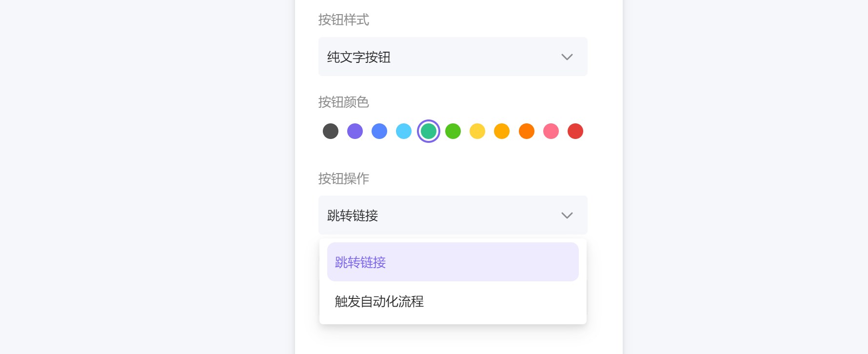Image resolution: width=868 pixels, height=354 pixels.
Task: Open the 按钮样式 dropdown
Action: (453, 57)
